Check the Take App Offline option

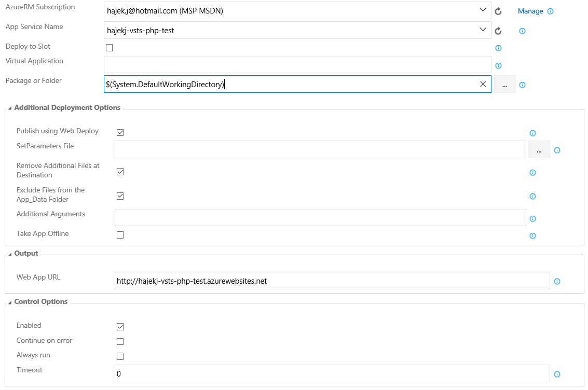tap(120, 235)
